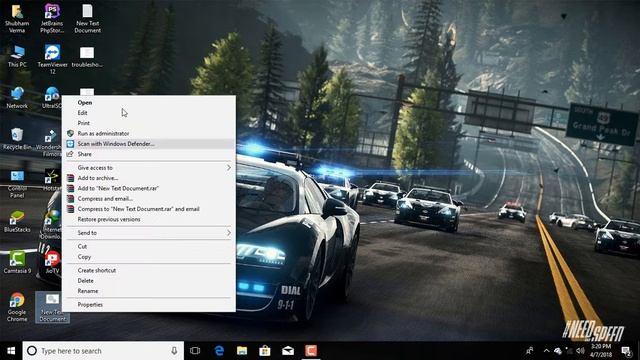Select the troubleshoot file desktop icon
Viewport: 640px width, 360px height.
tap(87, 57)
